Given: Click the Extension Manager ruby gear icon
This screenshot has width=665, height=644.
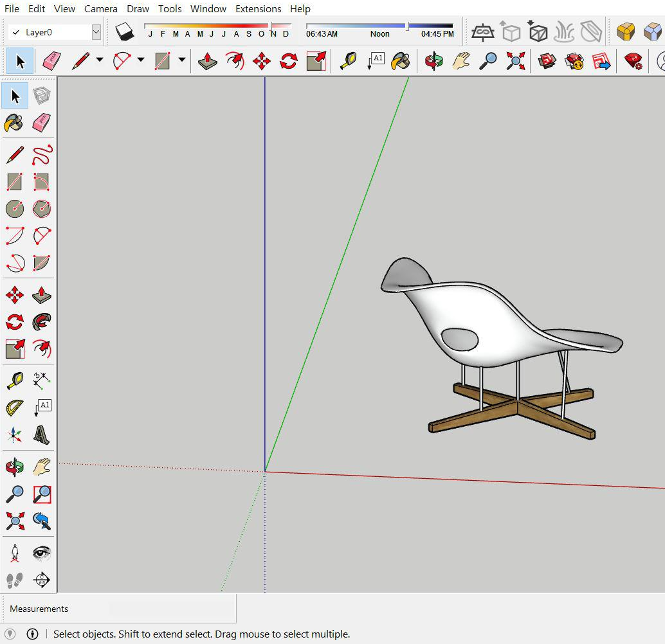Looking at the screenshot, I should 633,62.
